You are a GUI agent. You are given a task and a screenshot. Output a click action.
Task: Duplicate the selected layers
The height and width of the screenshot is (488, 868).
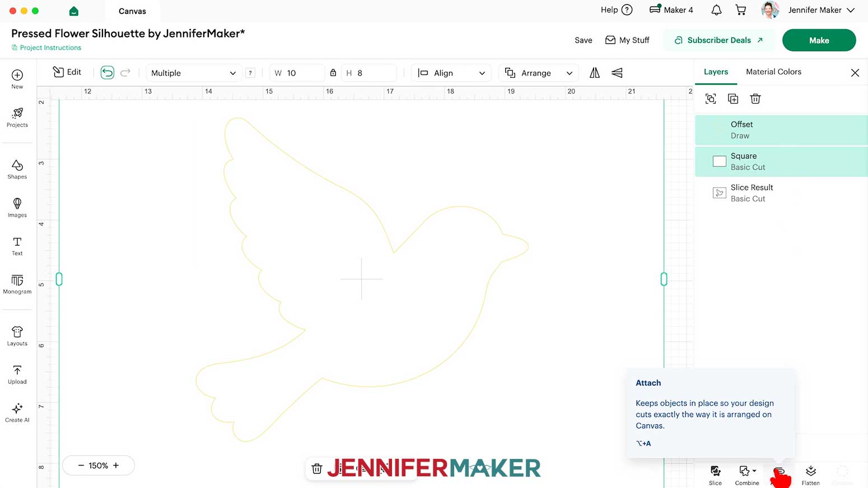[733, 99]
